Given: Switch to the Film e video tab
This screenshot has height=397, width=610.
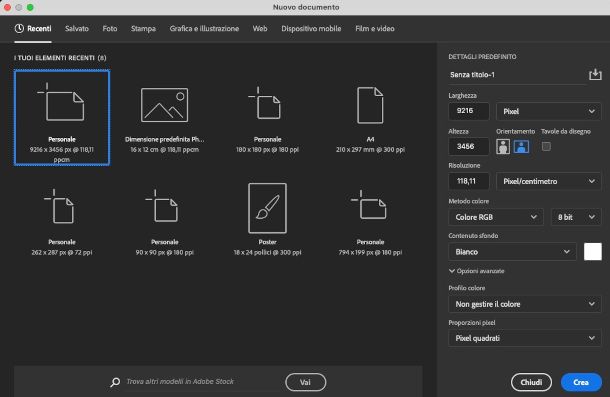Looking at the screenshot, I should tap(375, 28).
